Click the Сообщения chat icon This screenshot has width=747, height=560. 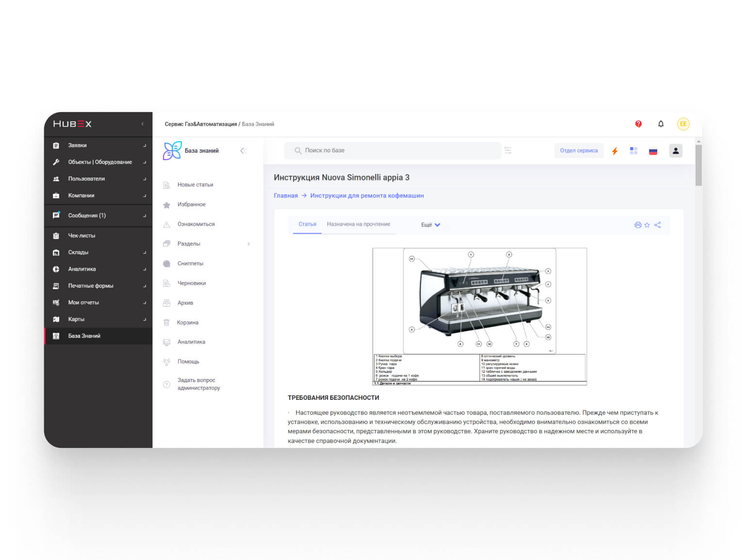(x=56, y=215)
